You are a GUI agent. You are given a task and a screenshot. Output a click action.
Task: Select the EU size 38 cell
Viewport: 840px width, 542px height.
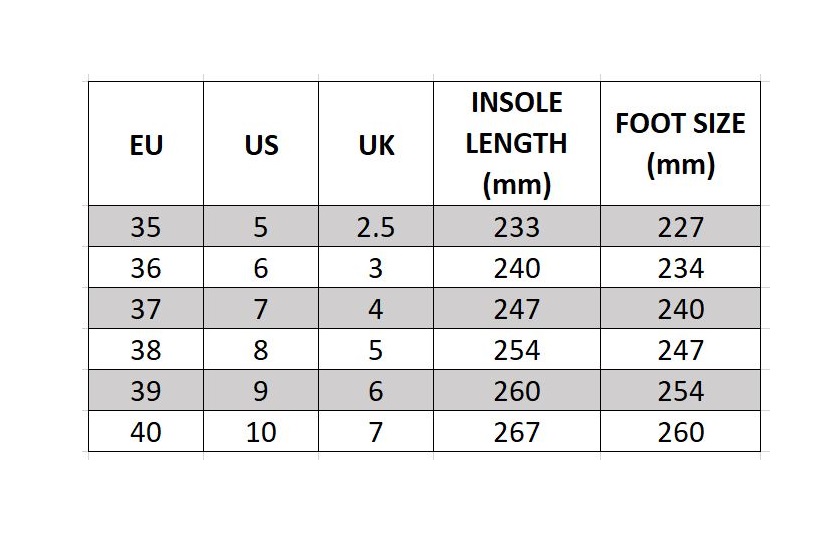click(x=146, y=349)
